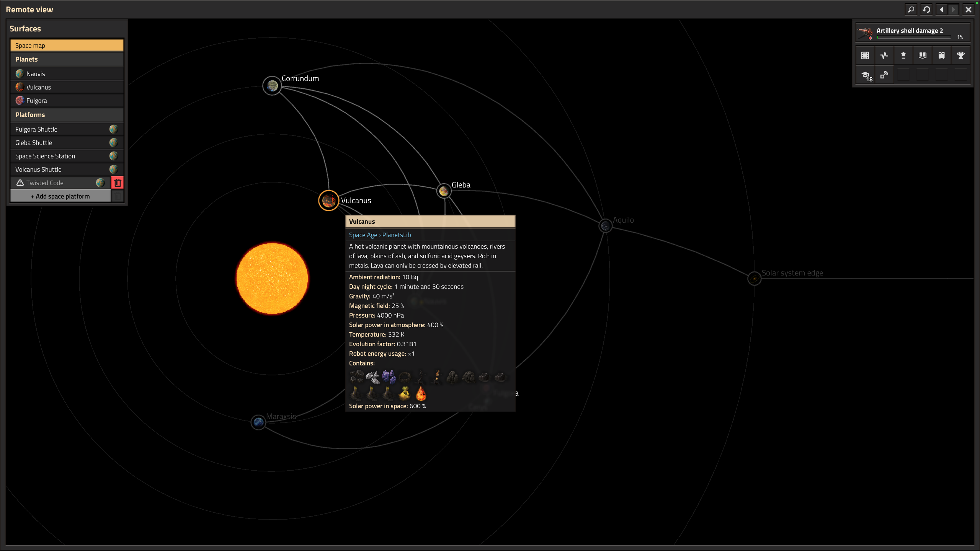Click the planet icon in Twisted Code row
980x551 pixels.
point(100,183)
